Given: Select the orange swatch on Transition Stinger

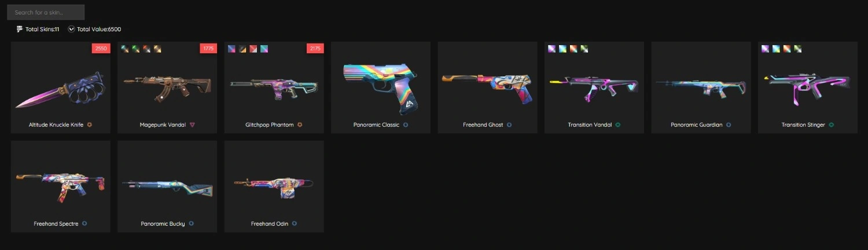Looking at the screenshot, I should click(787, 49).
